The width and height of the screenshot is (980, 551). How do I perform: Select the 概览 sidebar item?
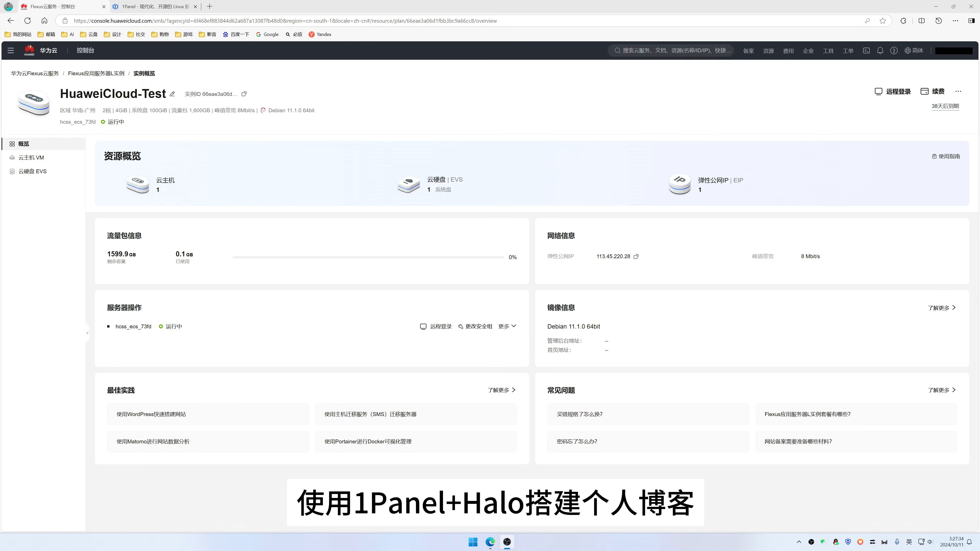pyautogui.click(x=43, y=144)
